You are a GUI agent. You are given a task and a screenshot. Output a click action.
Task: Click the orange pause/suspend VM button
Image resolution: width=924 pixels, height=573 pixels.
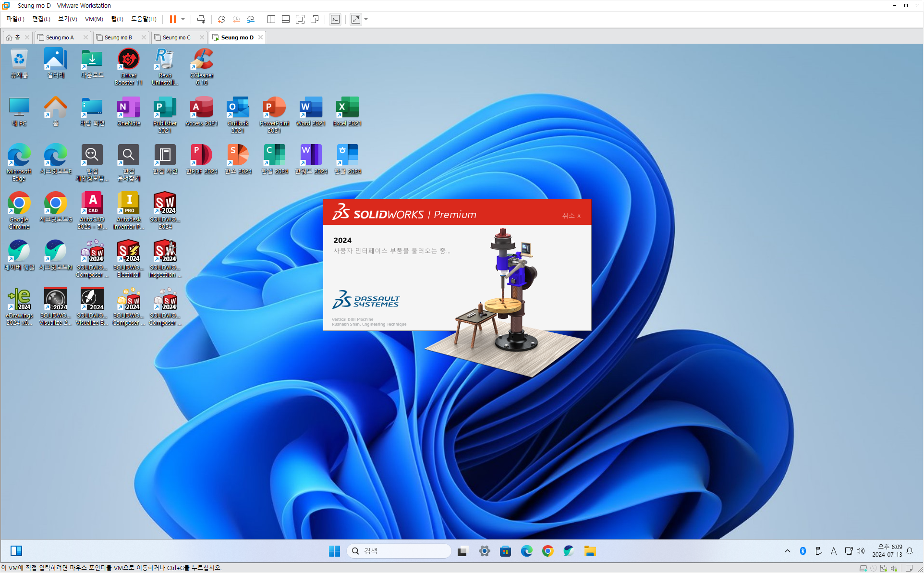(172, 19)
